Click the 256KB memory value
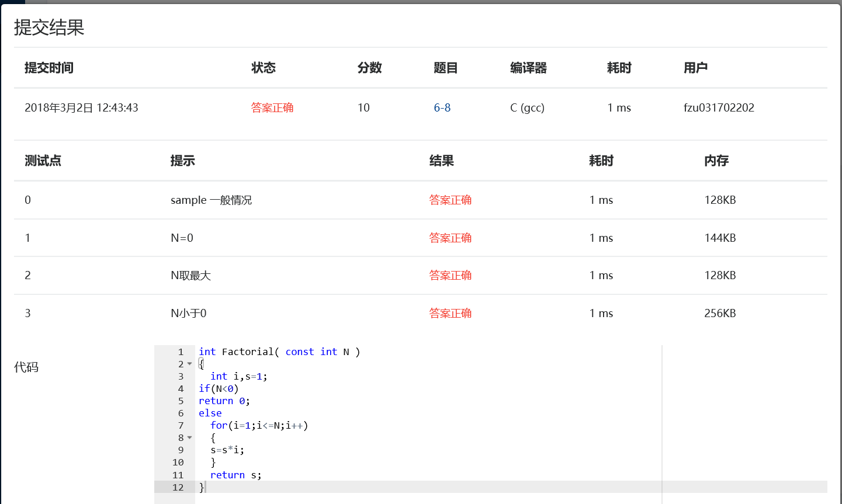The image size is (842, 504). point(720,314)
